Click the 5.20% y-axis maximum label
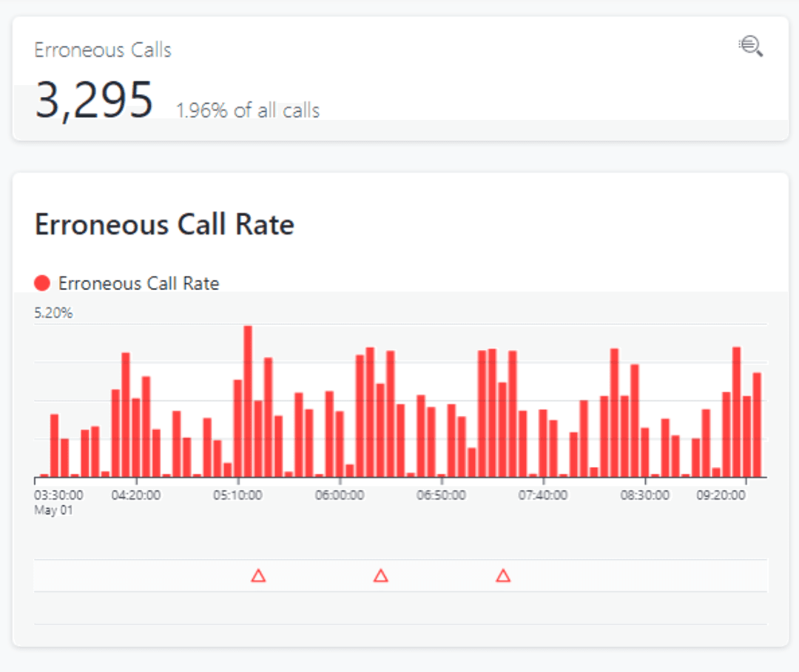The image size is (799, 672). click(x=53, y=313)
